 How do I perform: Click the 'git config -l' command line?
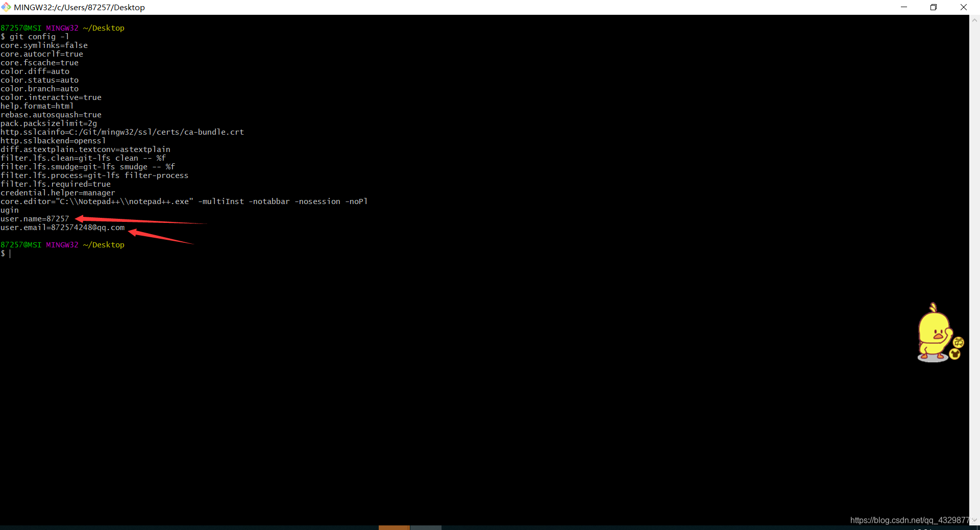tap(35, 37)
